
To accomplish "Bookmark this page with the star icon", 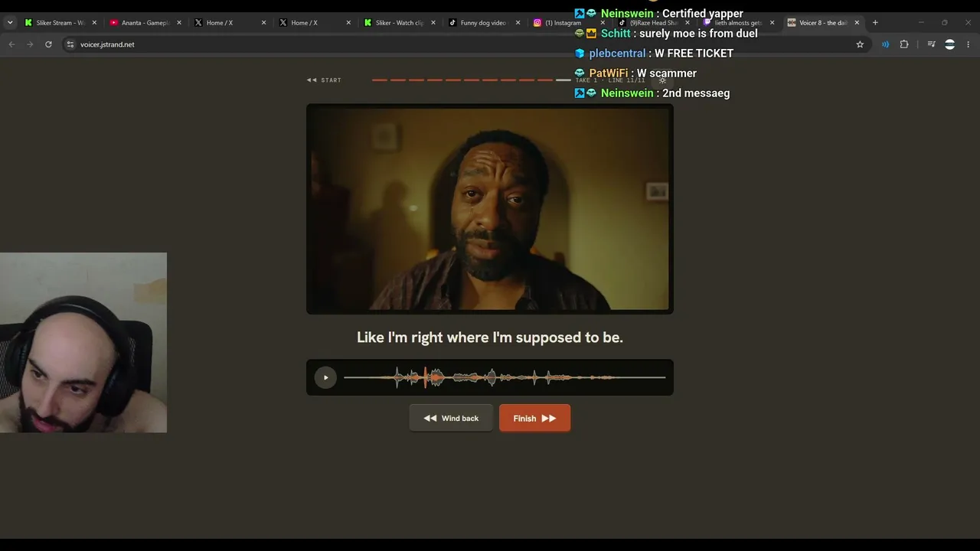I will click(860, 44).
